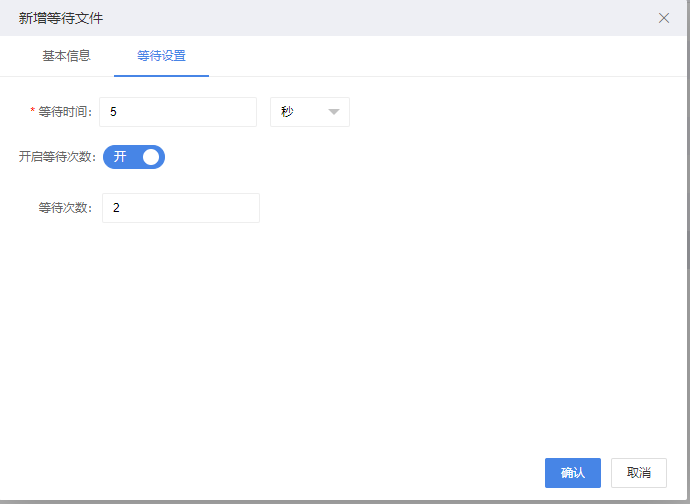The image size is (690, 504).
Task: Click into the 等待次数 field showing 2
Action: 181,208
